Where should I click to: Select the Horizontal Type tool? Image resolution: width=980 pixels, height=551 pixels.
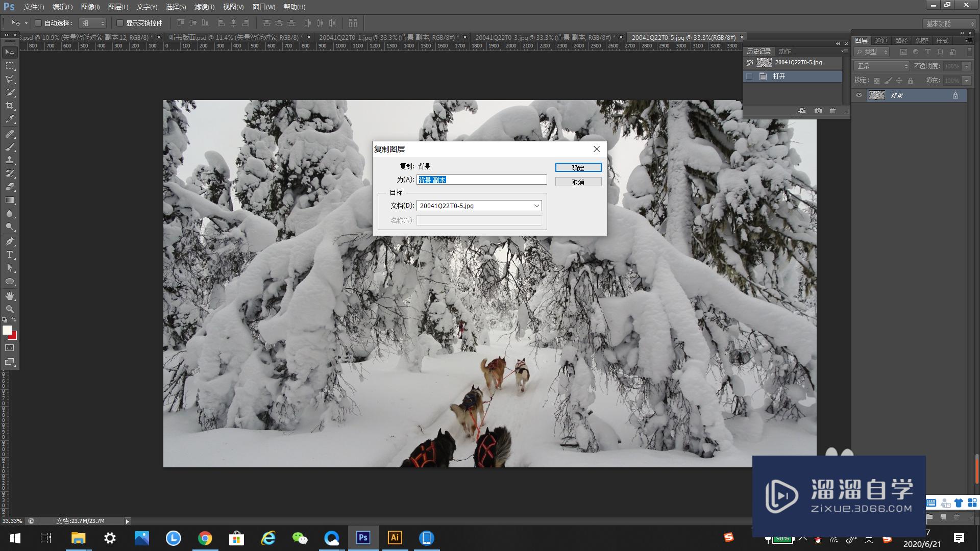10,255
